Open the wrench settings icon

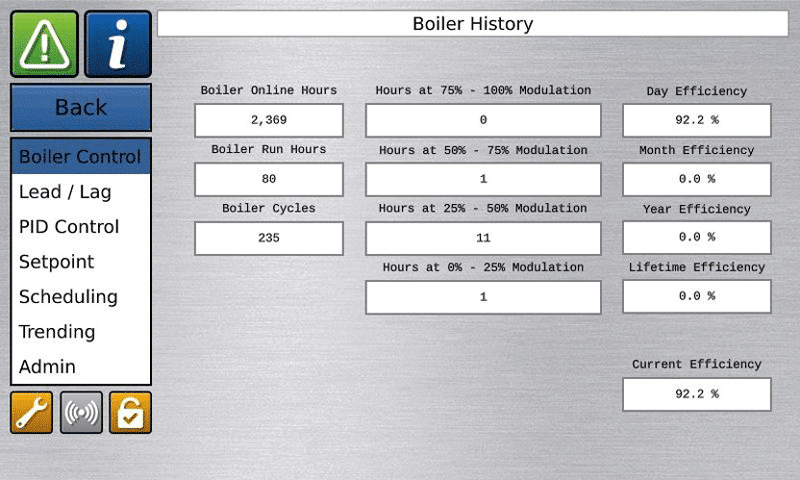tap(31, 412)
